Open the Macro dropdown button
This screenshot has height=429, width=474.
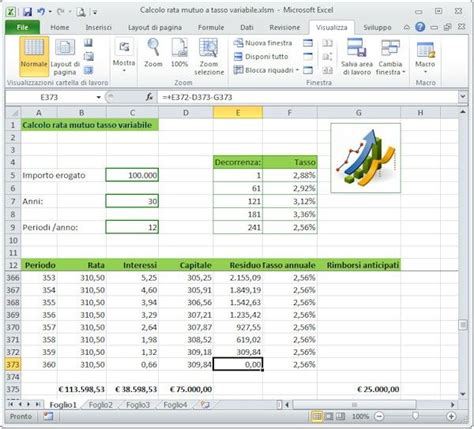425,57
